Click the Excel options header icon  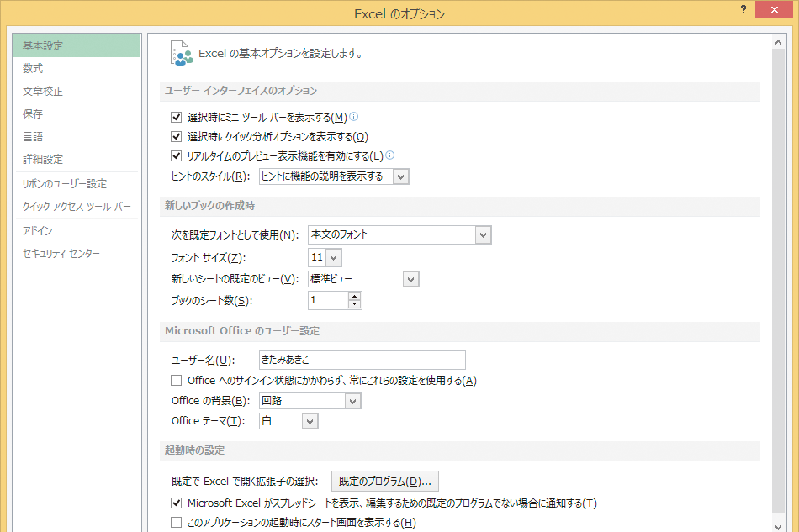(x=182, y=54)
